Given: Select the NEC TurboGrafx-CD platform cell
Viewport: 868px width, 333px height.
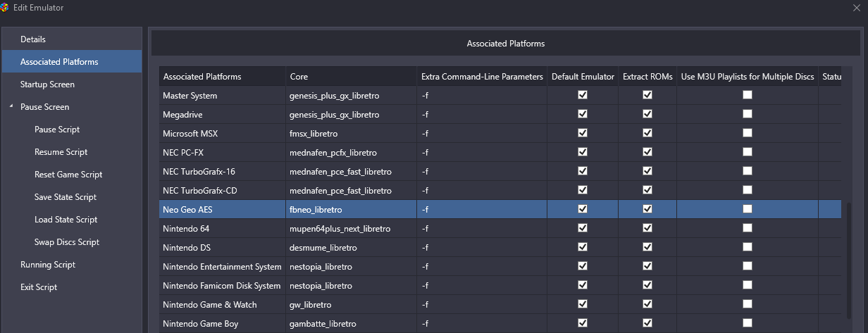Looking at the screenshot, I should [x=222, y=191].
